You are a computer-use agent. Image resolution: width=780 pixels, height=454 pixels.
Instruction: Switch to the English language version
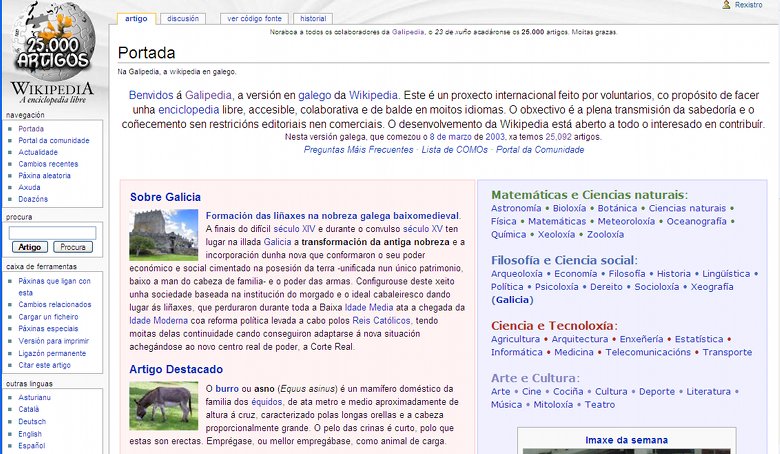tap(30, 434)
